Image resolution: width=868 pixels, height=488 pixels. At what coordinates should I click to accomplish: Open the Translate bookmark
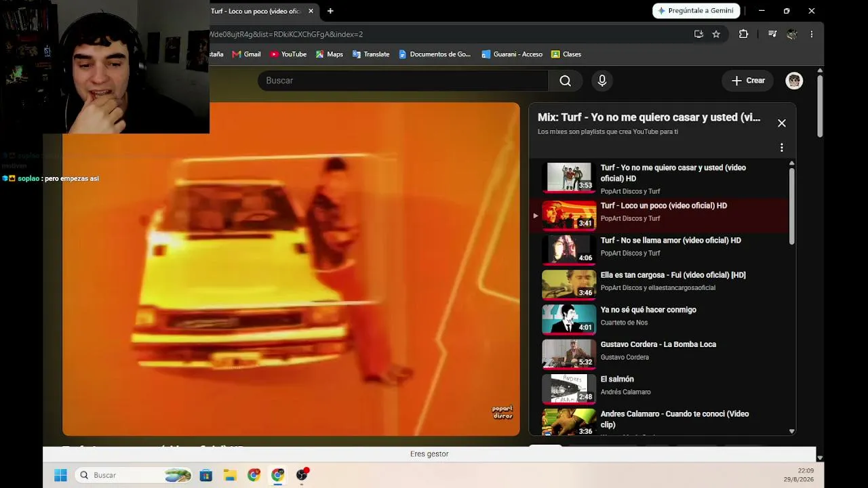tap(371, 54)
